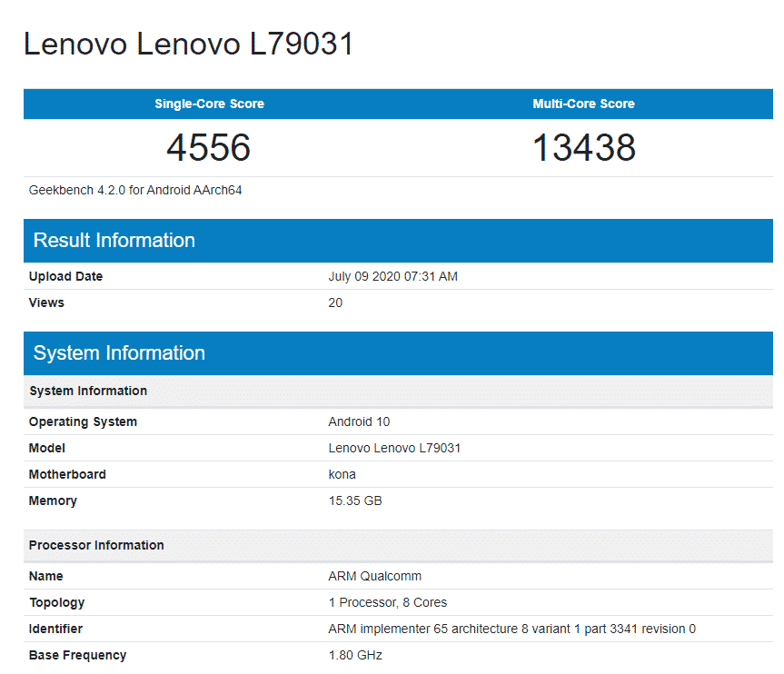
Task: Select the Model value Lenovo Lenovo L79031
Action: (394, 448)
